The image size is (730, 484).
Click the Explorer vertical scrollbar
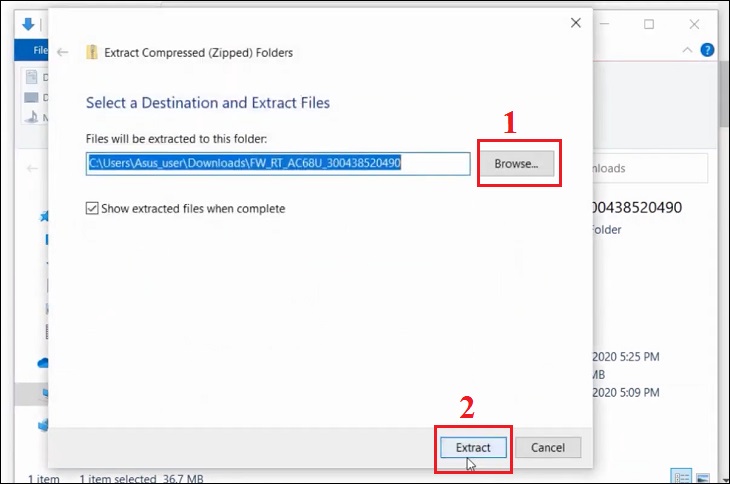pyautogui.click(x=724, y=93)
